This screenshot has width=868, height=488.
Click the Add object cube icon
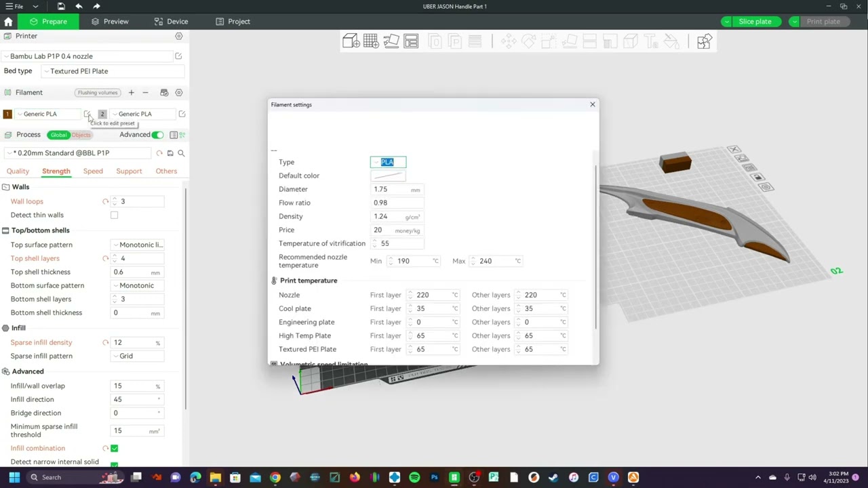351,42
